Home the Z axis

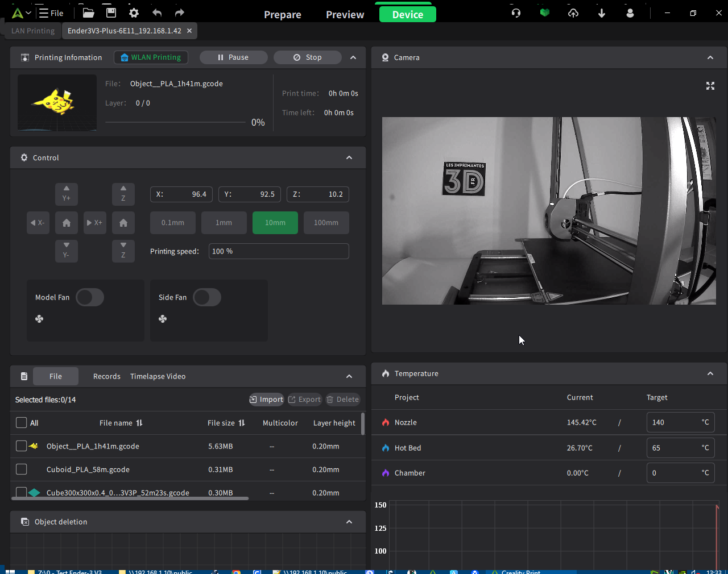[x=123, y=223]
